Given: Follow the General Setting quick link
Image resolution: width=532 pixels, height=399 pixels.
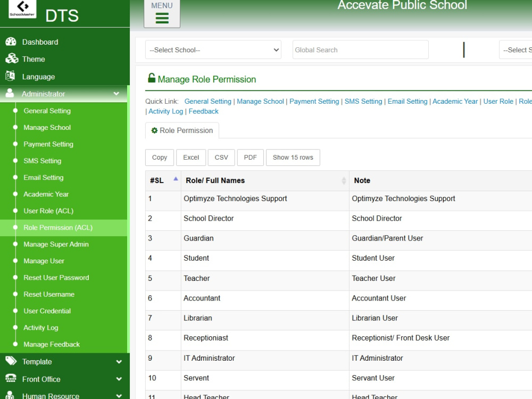Looking at the screenshot, I should [207, 102].
